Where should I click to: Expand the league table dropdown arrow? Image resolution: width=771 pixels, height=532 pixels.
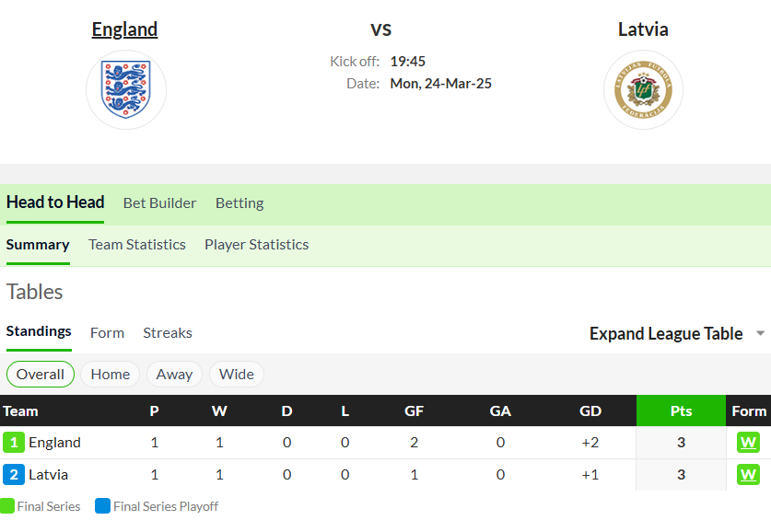[760, 333]
